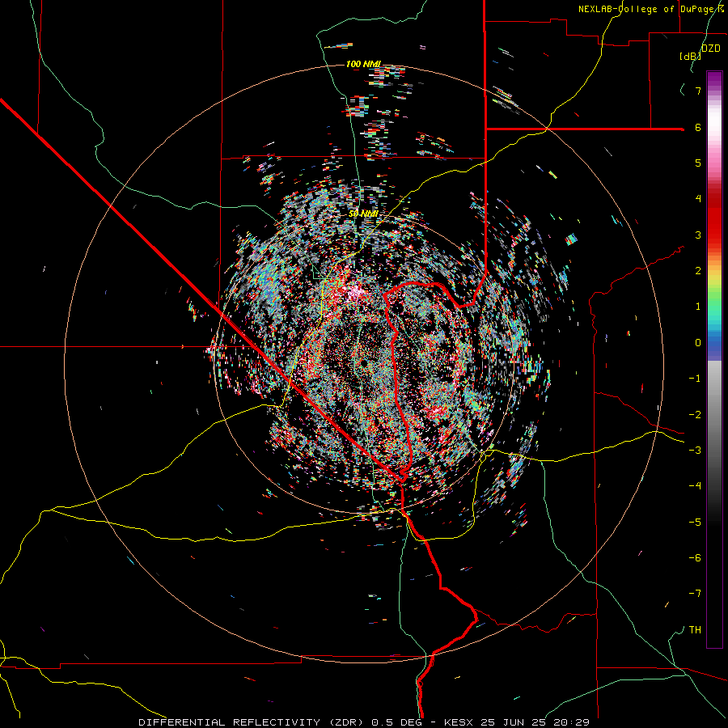Click the DZD product label

[711, 49]
